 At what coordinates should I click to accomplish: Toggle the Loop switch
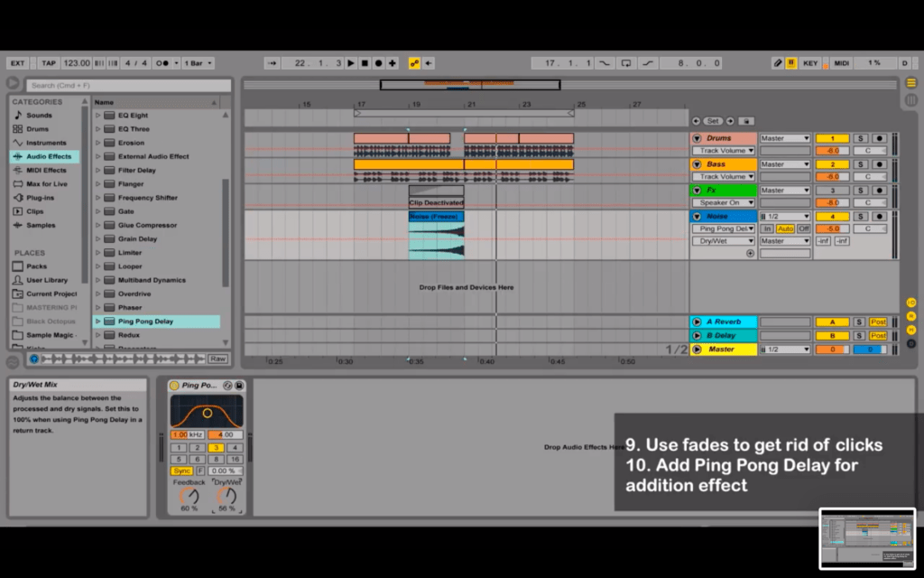point(626,63)
